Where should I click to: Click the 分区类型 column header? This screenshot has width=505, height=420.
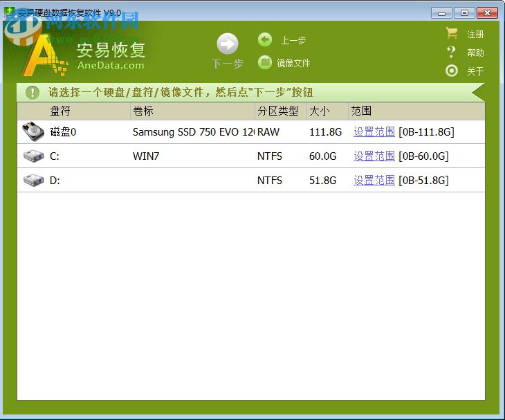281,111
